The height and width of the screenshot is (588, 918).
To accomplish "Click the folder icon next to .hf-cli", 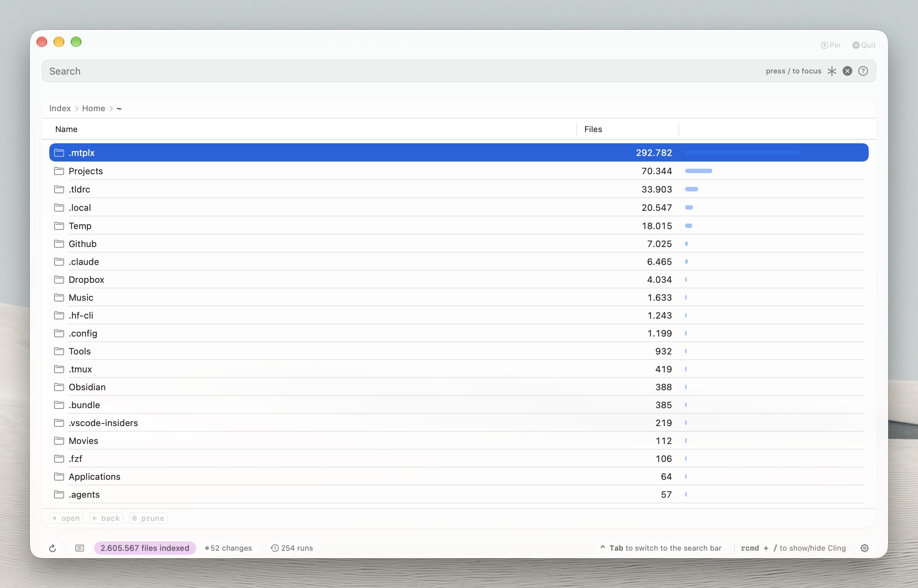I will coord(59,315).
